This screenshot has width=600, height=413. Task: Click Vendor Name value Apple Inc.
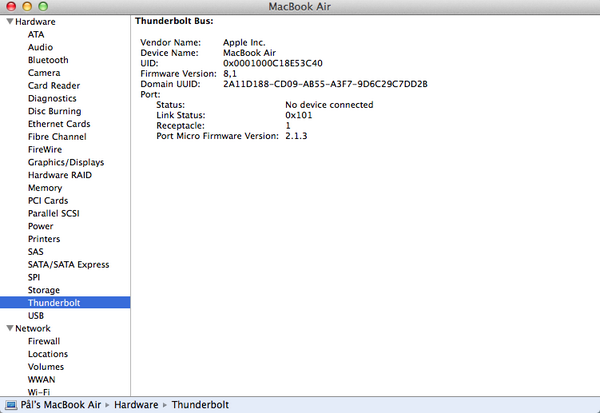click(x=244, y=42)
